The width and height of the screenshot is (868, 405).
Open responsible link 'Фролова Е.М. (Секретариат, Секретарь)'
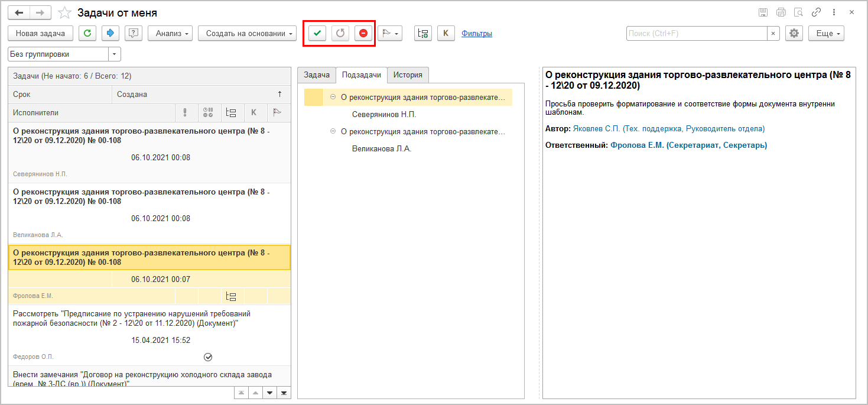tap(689, 145)
